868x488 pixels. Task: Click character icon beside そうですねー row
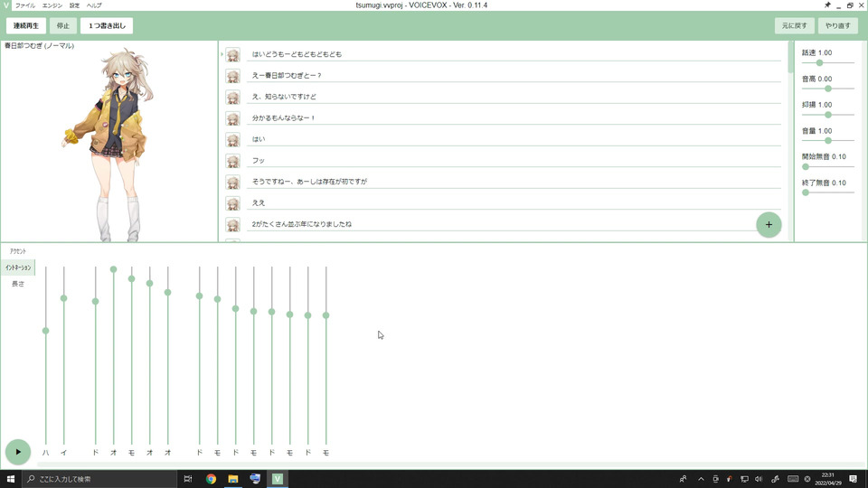pos(233,182)
